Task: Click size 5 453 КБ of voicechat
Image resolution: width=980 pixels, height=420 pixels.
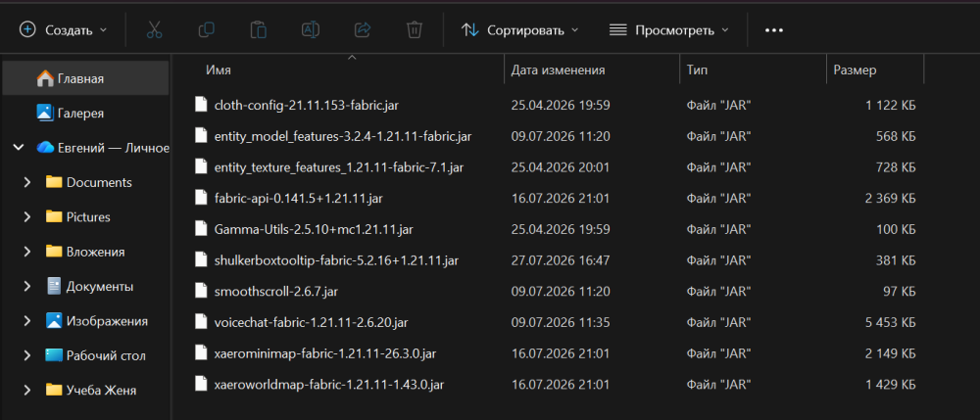Action: pos(891,323)
